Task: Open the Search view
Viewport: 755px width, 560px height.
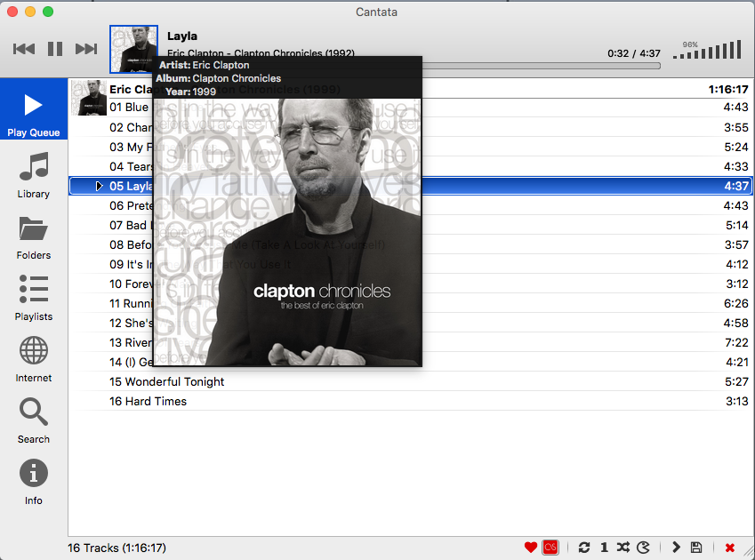Action: [34, 420]
